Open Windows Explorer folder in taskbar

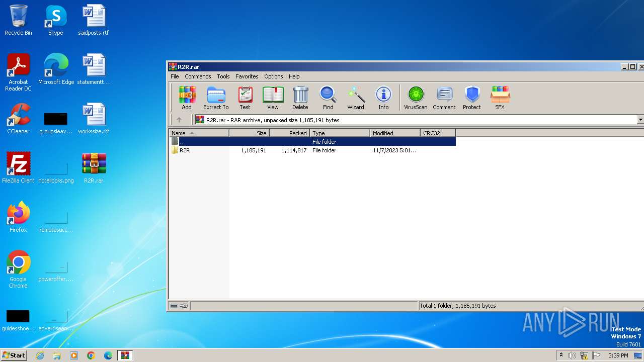coord(57,355)
